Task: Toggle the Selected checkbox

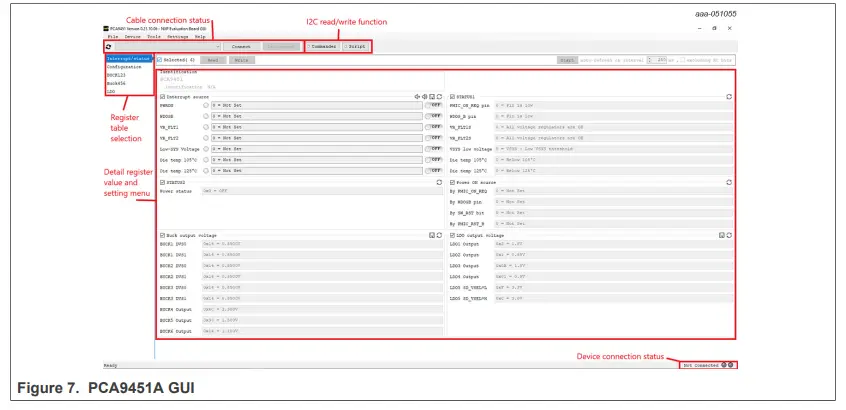Action: tap(160, 60)
